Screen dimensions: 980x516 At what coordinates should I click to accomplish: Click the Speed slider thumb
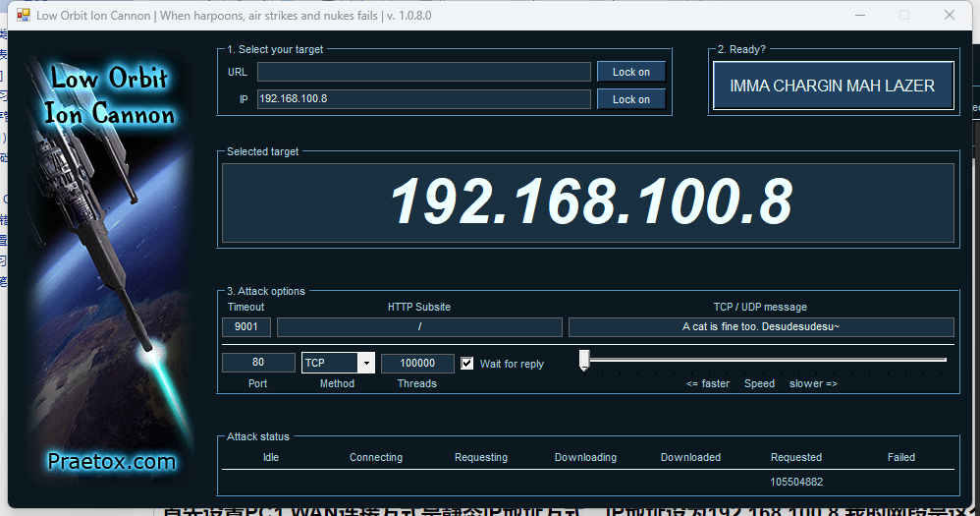tap(584, 360)
